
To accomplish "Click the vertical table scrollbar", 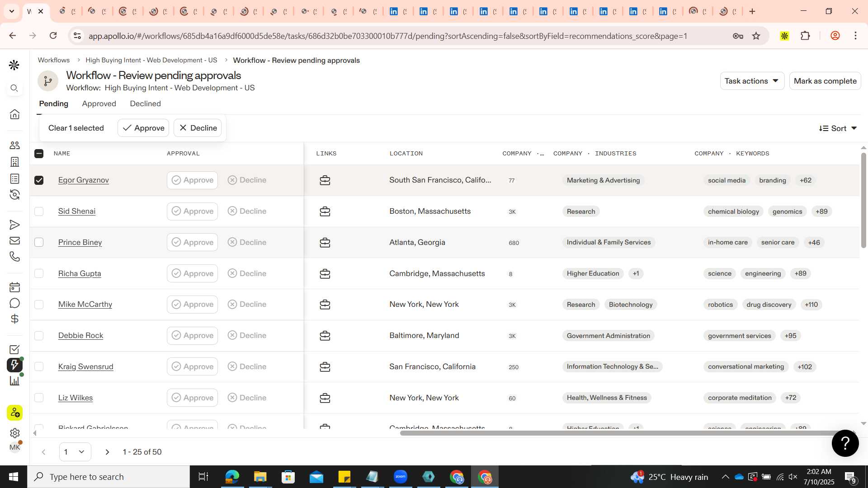I will pos(863,200).
